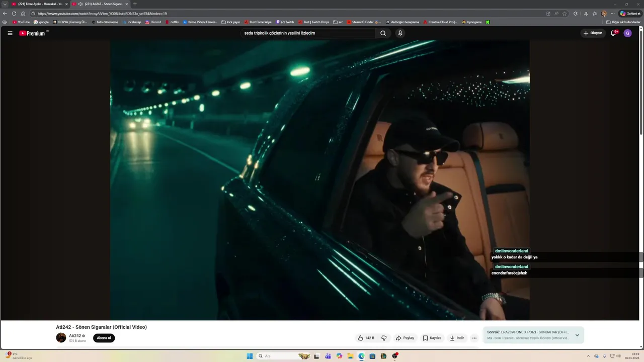Open the Prime Video bookmark
This screenshot has width=644, height=362.
pos(200,22)
